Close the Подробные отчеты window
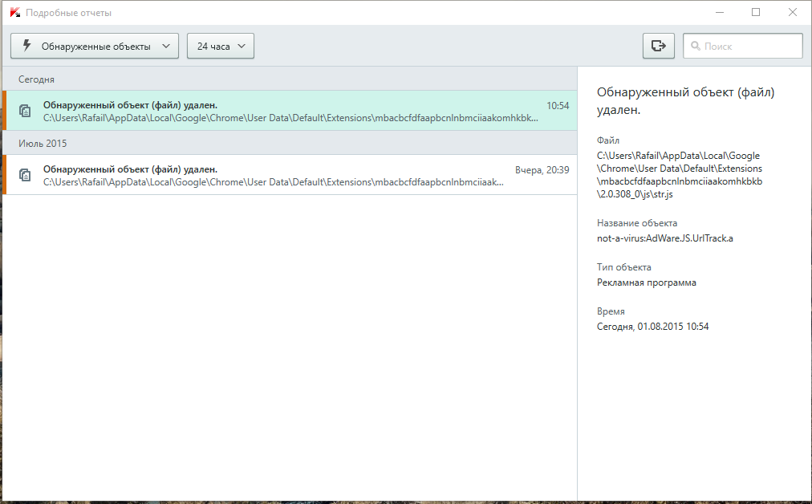Viewport: 812px width, 504px height. click(792, 12)
